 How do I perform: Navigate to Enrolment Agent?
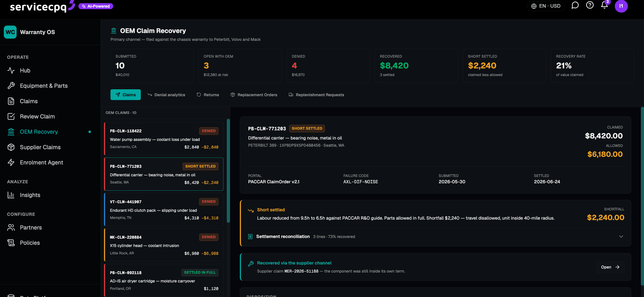click(50, 162)
